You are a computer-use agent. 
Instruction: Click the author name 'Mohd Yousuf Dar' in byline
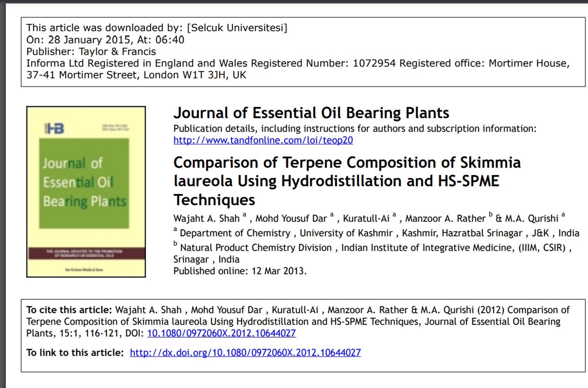pyautogui.click(x=291, y=219)
